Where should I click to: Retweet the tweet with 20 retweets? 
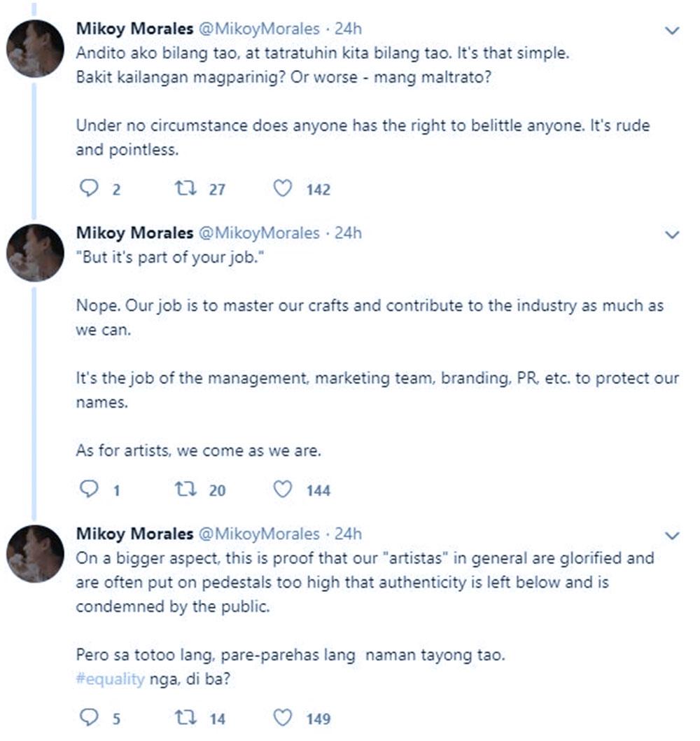(x=185, y=490)
